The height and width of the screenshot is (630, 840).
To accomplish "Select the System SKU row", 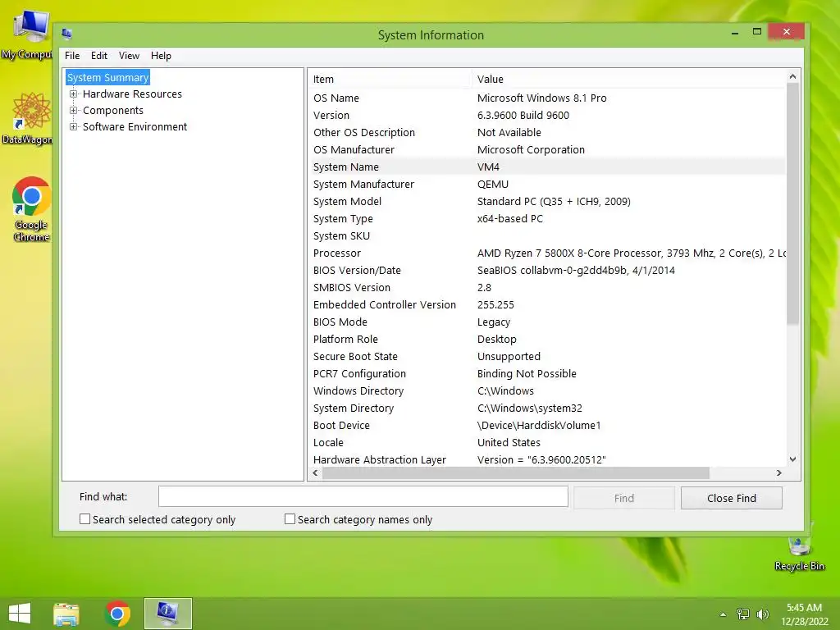I will [x=547, y=235].
